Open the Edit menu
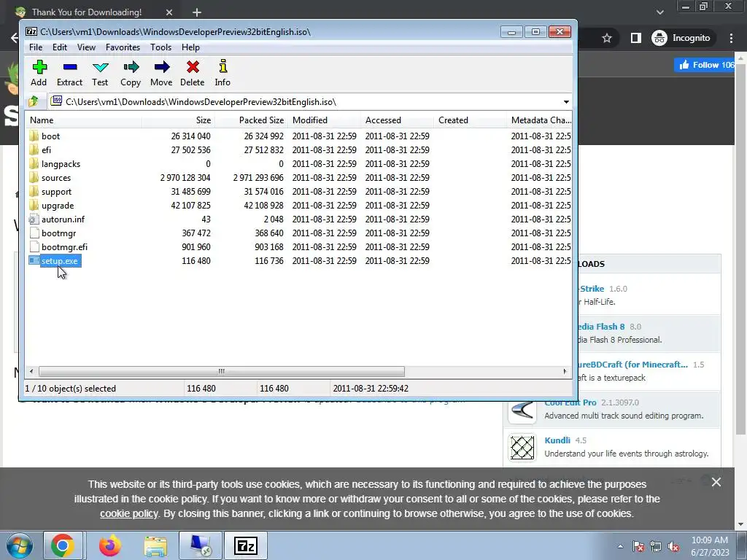The width and height of the screenshot is (747, 560). point(60,47)
